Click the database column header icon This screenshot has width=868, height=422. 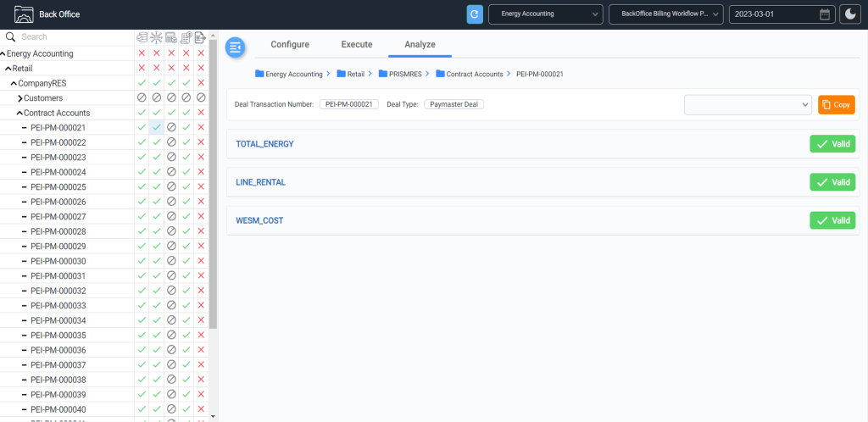point(142,37)
